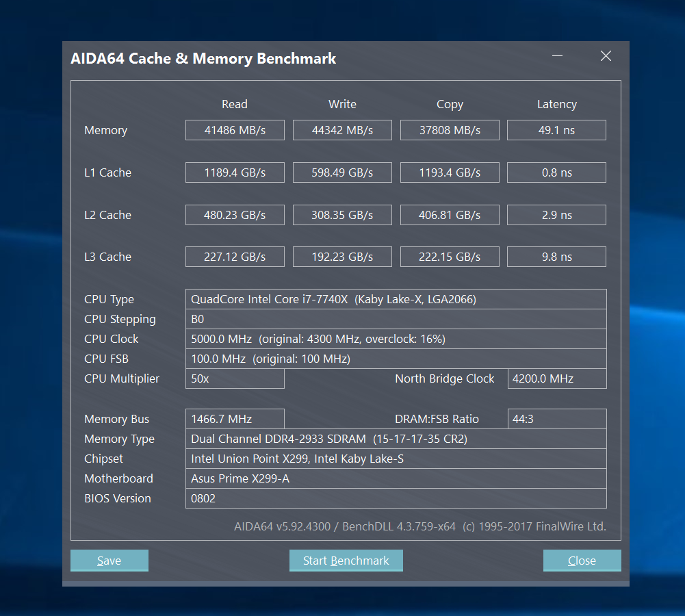Select Memory Write value 44342 MB/s
This screenshot has width=685, height=616.
pos(342,130)
